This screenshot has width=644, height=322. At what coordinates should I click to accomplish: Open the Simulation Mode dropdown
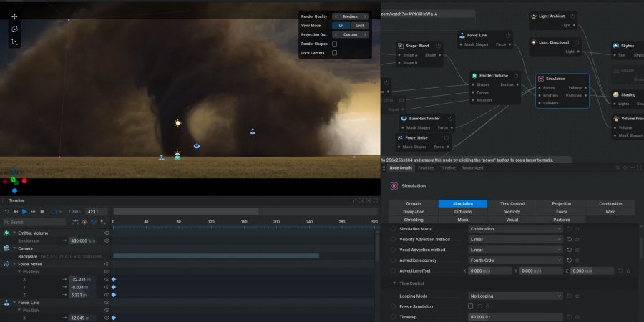click(x=515, y=229)
